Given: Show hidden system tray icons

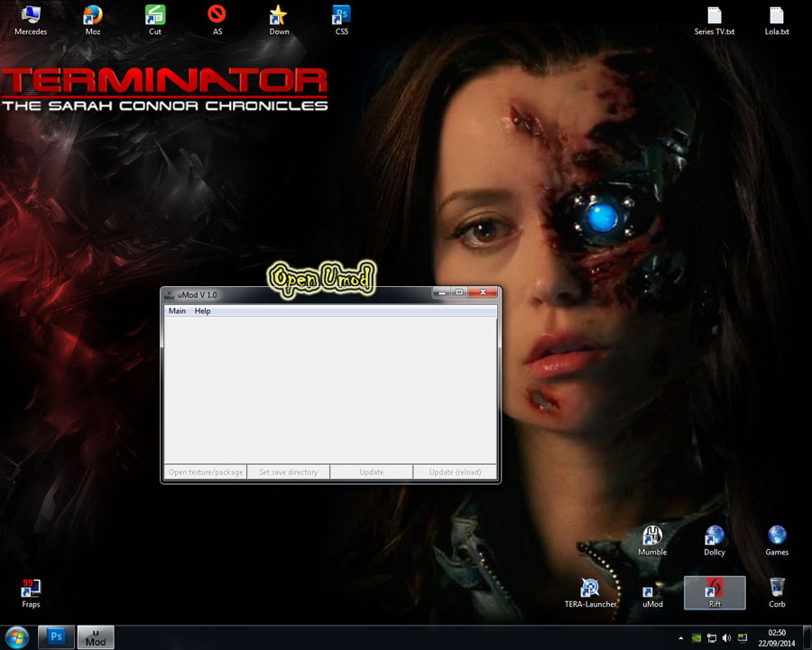Looking at the screenshot, I should [x=681, y=638].
